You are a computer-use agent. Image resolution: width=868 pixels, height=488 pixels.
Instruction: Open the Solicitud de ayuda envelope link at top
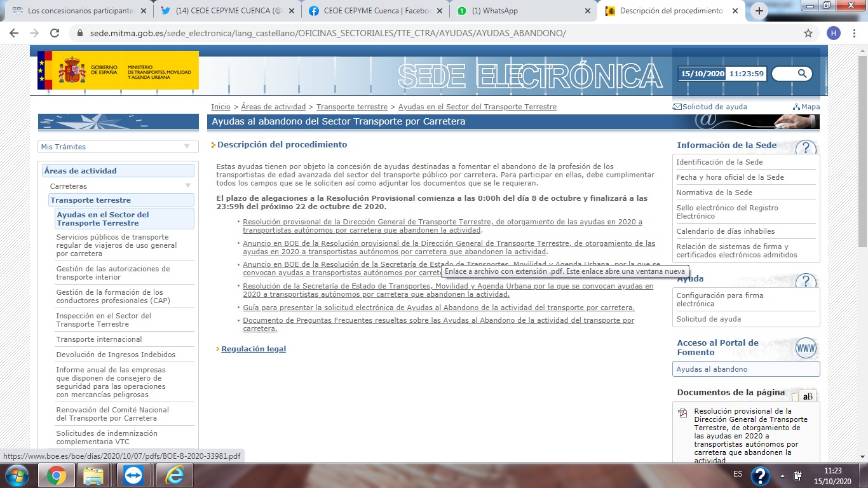tap(710, 107)
